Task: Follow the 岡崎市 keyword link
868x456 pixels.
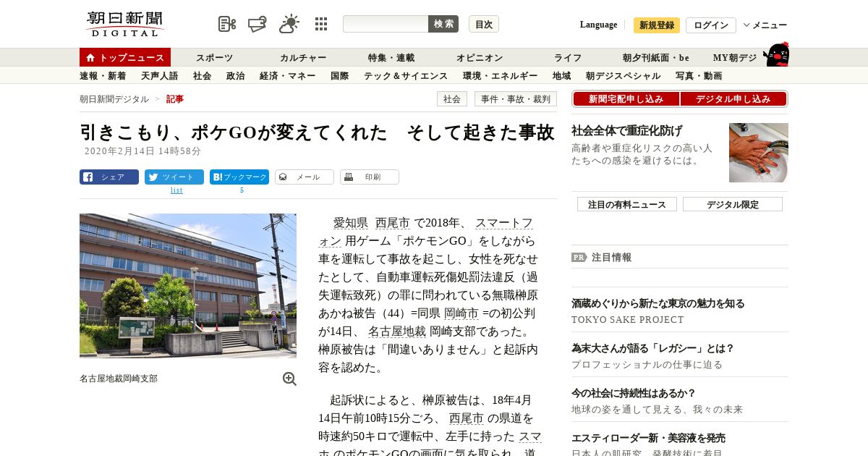Action: point(461,313)
